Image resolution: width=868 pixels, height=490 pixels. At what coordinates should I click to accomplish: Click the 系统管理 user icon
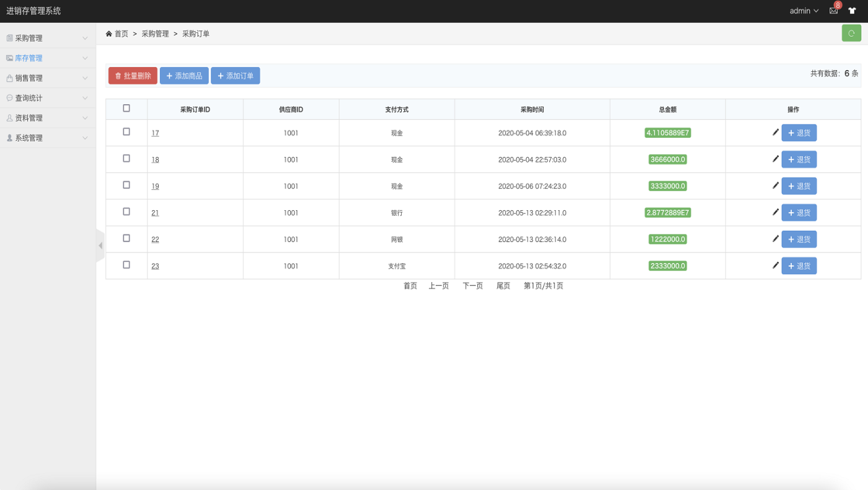[x=9, y=138]
